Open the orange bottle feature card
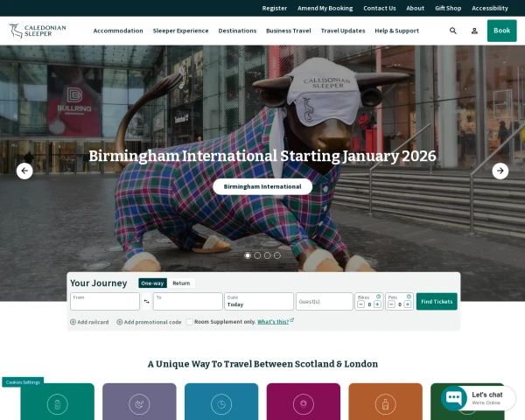This screenshot has width=525, height=420. click(x=385, y=402)
